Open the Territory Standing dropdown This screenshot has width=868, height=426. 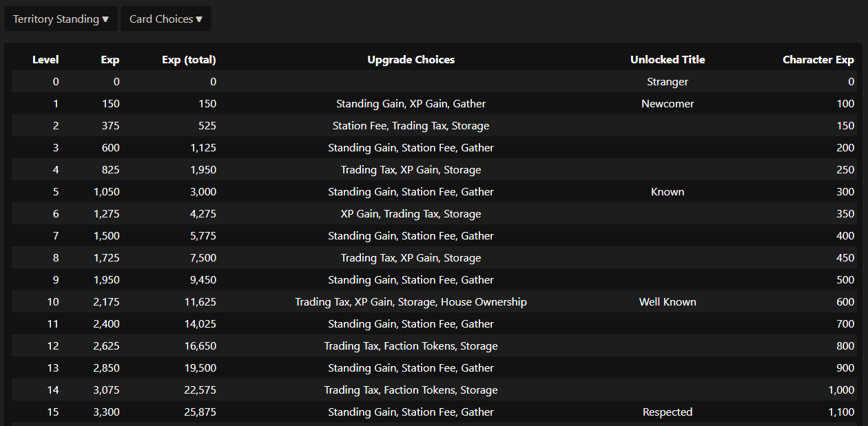61,19
